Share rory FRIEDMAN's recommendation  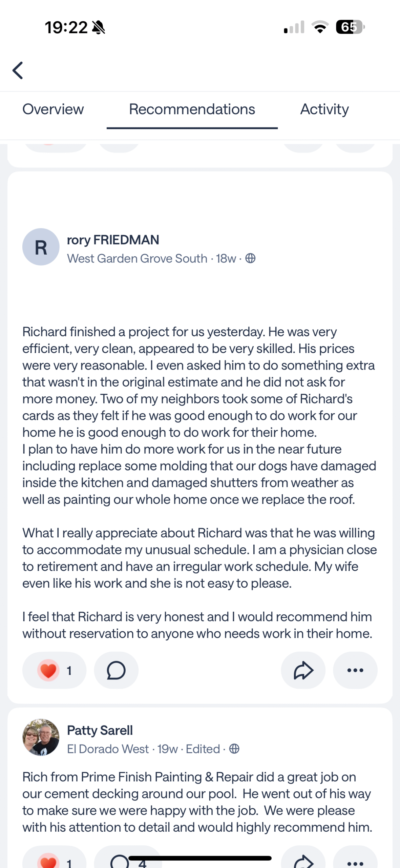point(303,670)
